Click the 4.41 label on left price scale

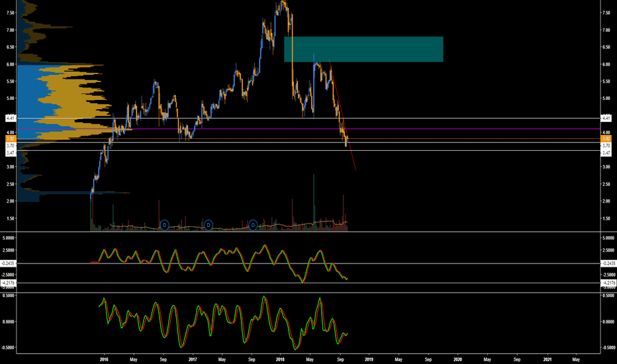(11, 118)
